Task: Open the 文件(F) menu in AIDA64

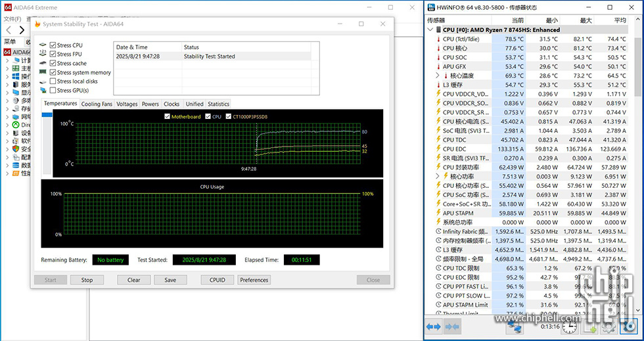Action: tap(12, 19)
